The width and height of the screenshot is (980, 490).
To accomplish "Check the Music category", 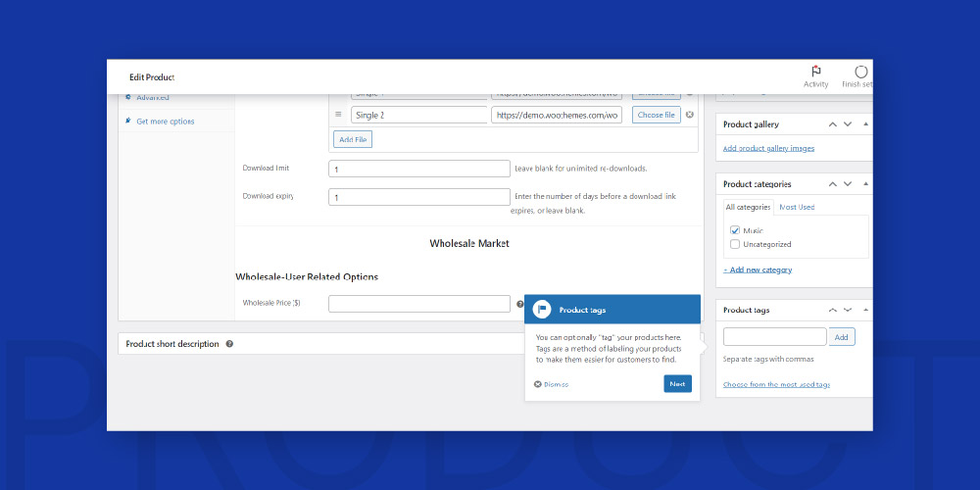I will click(735, 230).
